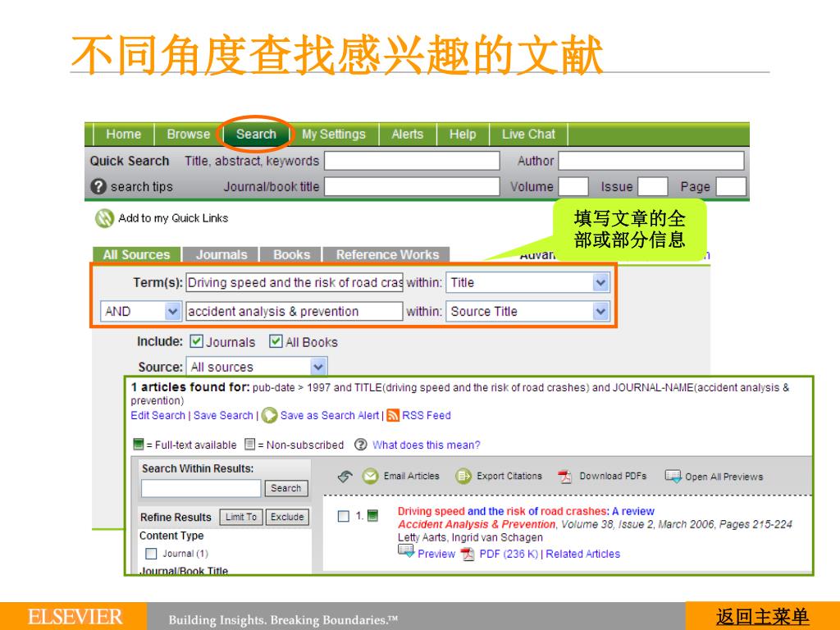Click the search tips link
Screen dimensions: 840x630
point(141,186)
